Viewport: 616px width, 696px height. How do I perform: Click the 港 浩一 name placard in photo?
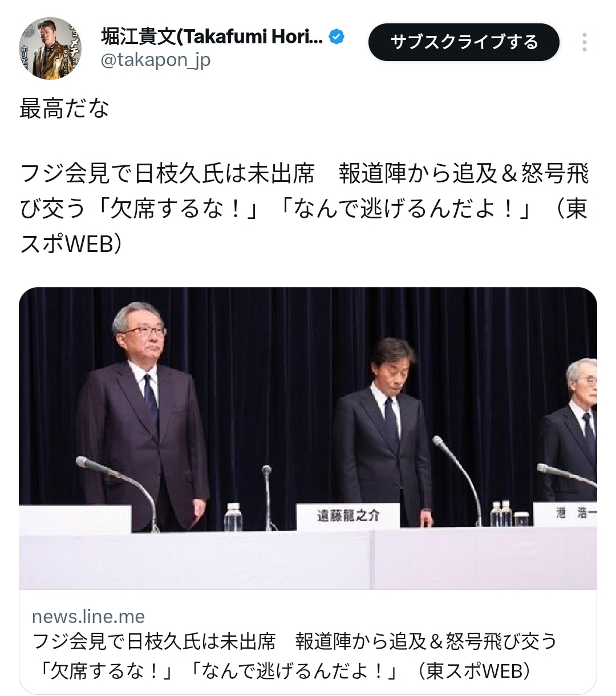(565, 513)
